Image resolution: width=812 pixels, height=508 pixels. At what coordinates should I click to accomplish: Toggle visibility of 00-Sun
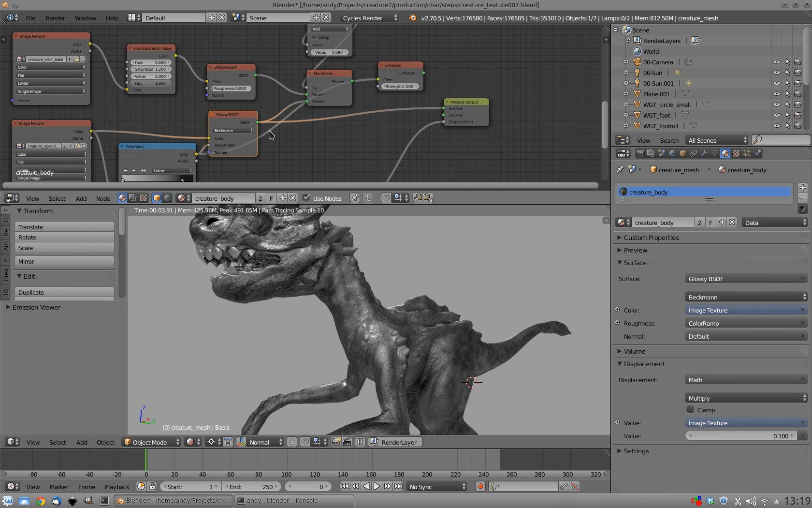coord(777,73)
